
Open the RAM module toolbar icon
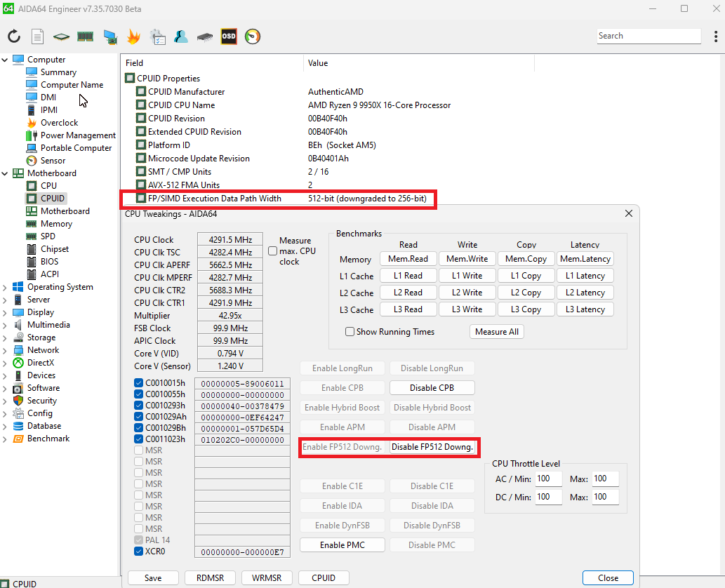[x=85, y=36]
